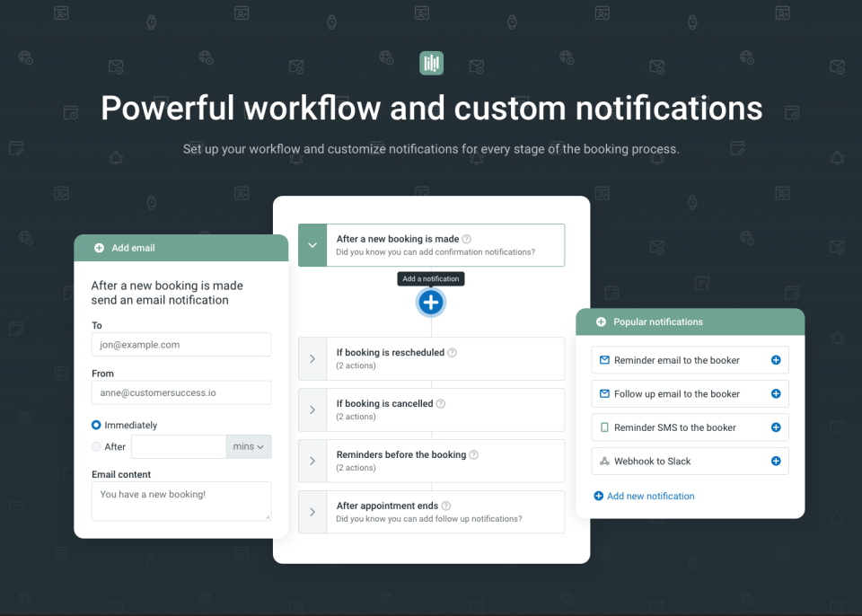
Task: Expand Reminders before the booking section
Action: pos(312,462)
